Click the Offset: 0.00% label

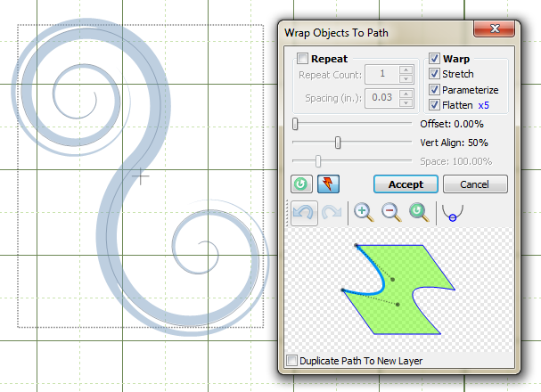[452, 124]
